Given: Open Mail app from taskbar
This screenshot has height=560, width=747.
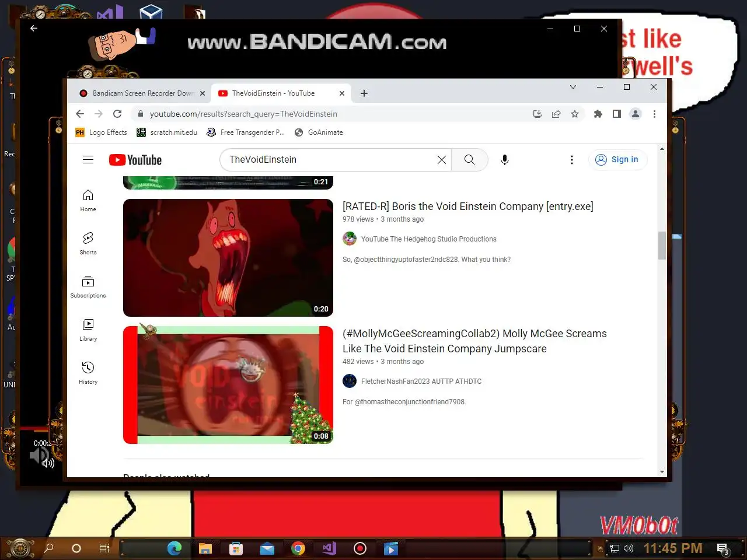Looking at the screenshot, I should (x=267, y=548).
